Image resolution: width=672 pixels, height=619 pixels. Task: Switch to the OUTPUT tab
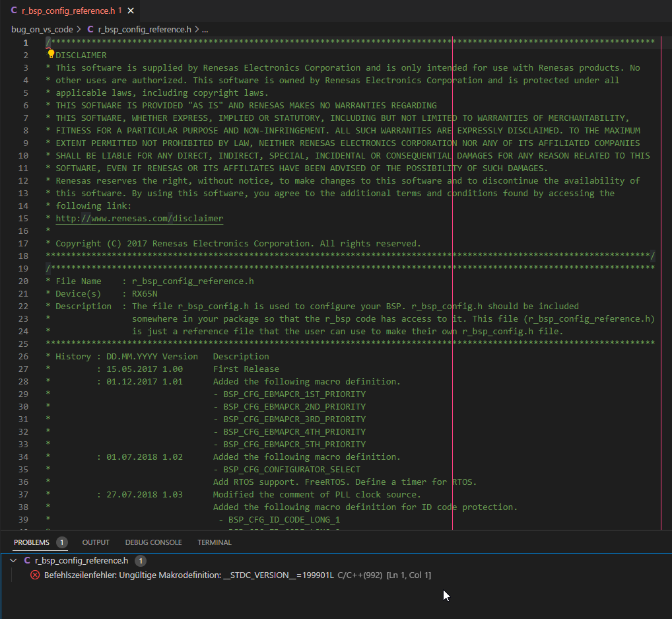95,542
